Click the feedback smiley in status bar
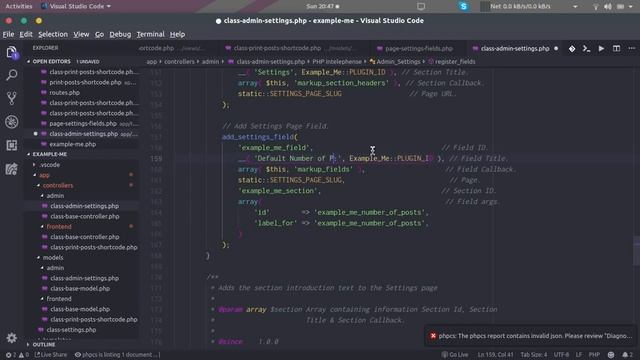 tap(611, 355)
